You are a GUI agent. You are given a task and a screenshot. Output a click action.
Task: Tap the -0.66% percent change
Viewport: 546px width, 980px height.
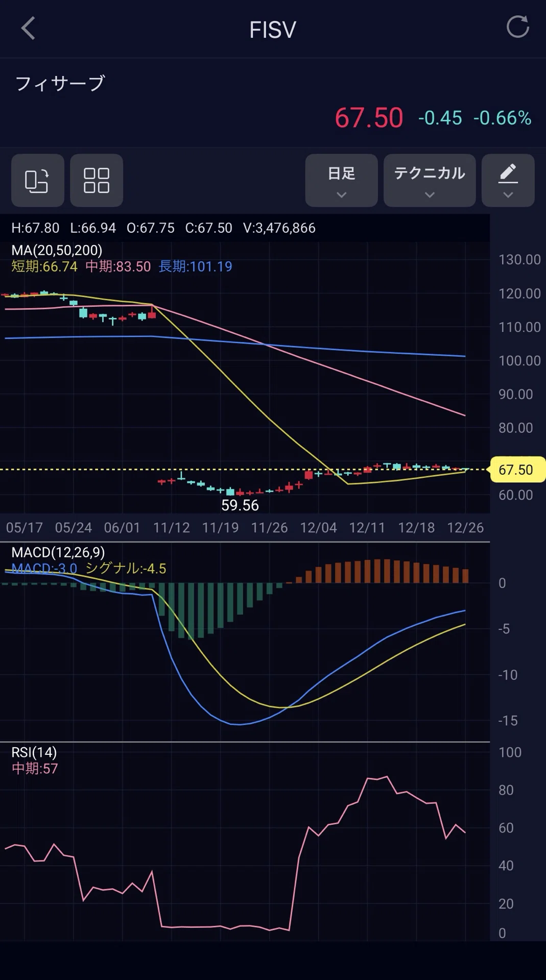coord(502,118)
